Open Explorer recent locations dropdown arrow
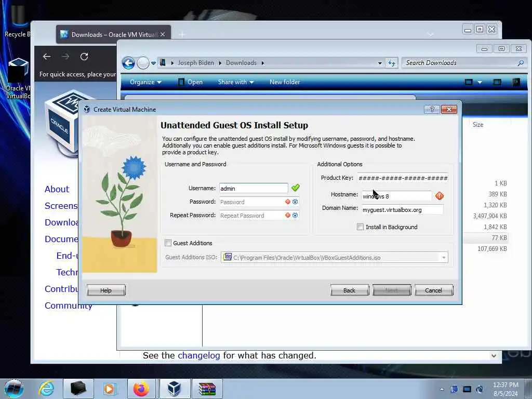532x399 pixels. [153, 63]
